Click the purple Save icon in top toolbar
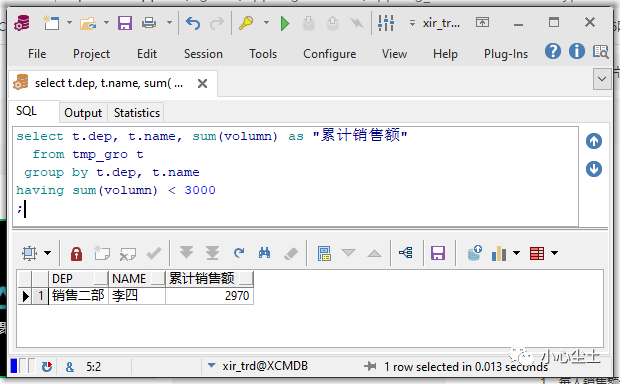The width and height of the screenshot is (620, 384). [x=125, y=23]
